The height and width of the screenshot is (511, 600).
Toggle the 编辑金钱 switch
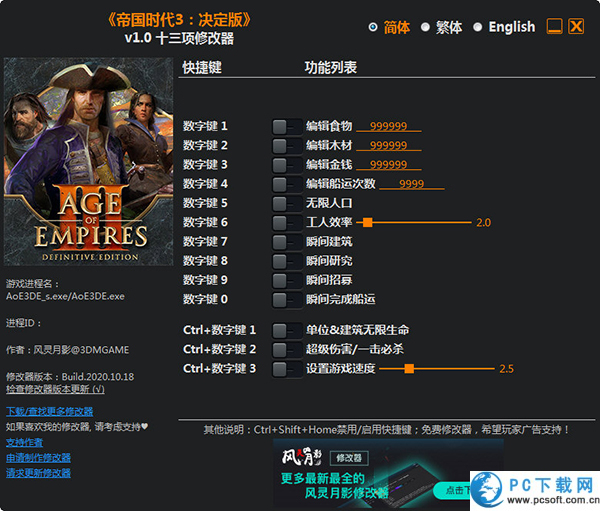[287, 165]
